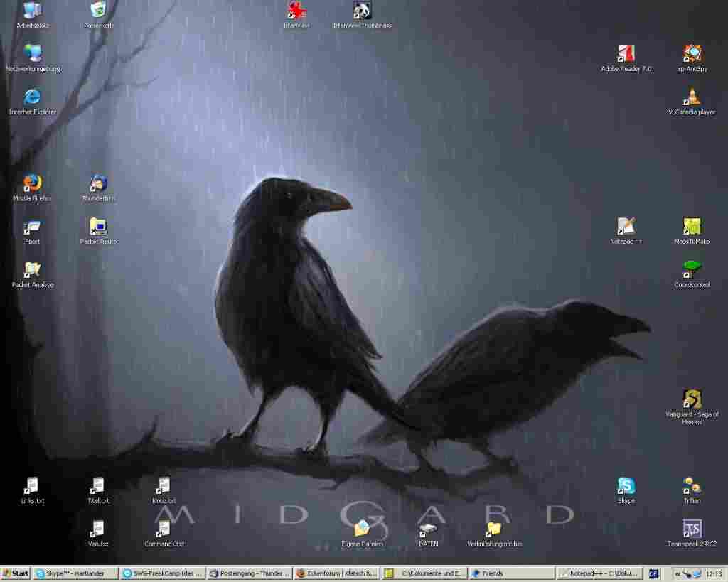Expand hidden system tray icons arrow
This screenshot has height=582, width=728.
[678, 573]
